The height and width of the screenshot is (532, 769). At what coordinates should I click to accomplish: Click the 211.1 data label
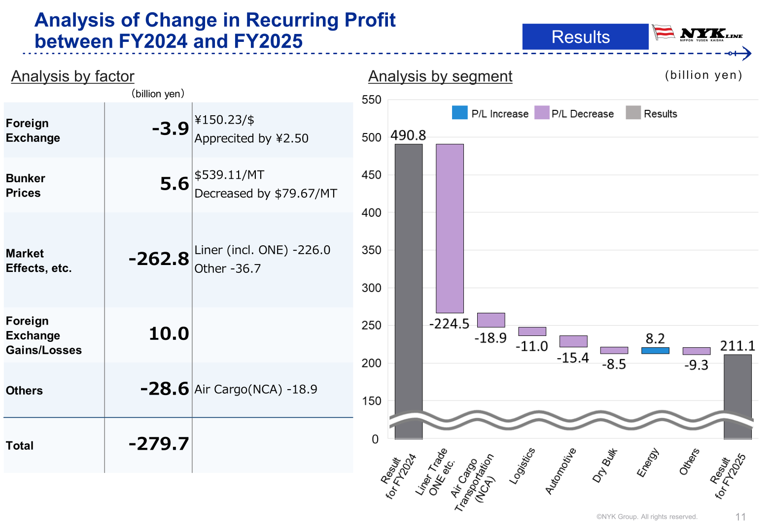tap(737, 346)
